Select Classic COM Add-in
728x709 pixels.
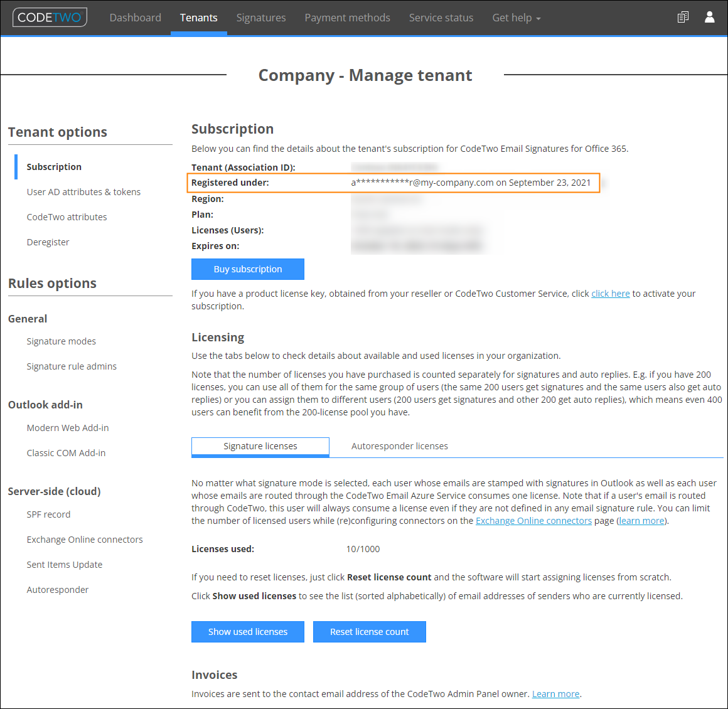(x=66, y=453)
